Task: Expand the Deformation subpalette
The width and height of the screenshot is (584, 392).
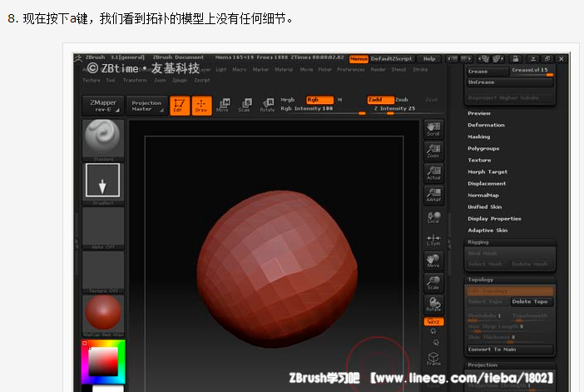Action: pos(486,125)
